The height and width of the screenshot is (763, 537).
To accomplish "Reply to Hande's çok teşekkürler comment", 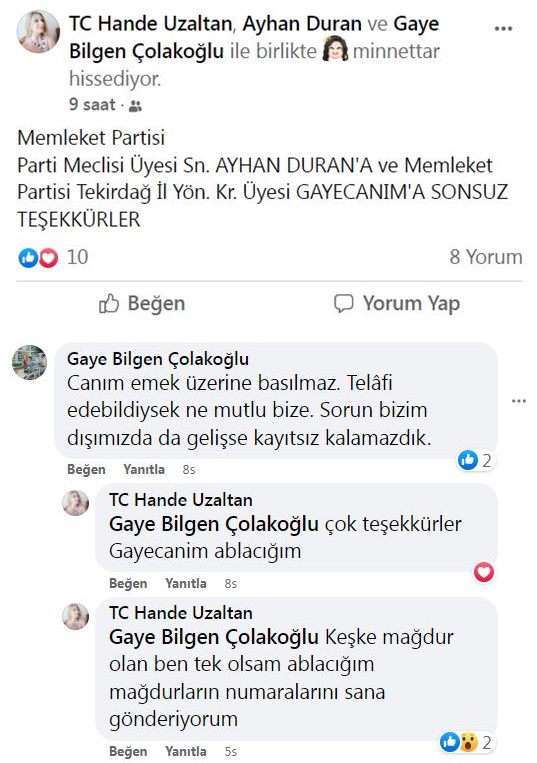I will point(186,583).
